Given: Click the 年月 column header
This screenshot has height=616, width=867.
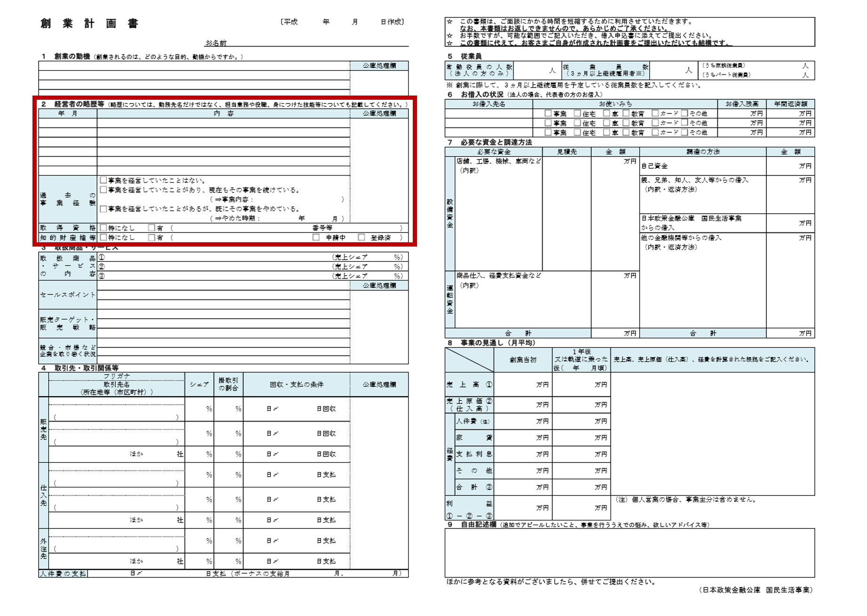Looking at the screenshot, I should click(68, 113).
